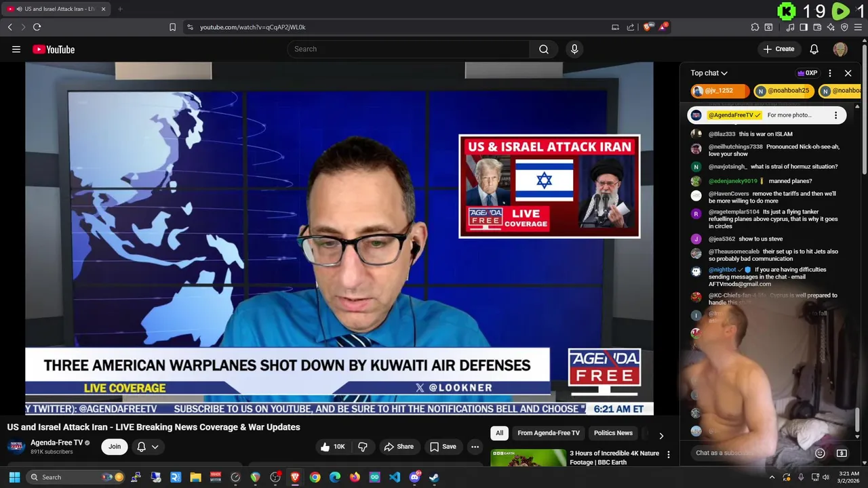Select From Agenda-Free TV filter chip
This screenshot has height=488, width=868.
click(x=549, y=433)
